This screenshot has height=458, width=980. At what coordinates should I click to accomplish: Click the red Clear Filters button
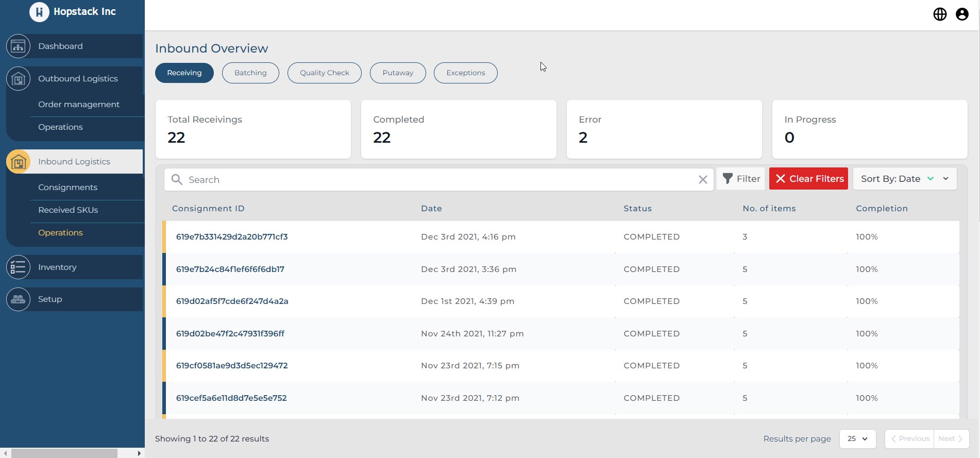[808, 179]
